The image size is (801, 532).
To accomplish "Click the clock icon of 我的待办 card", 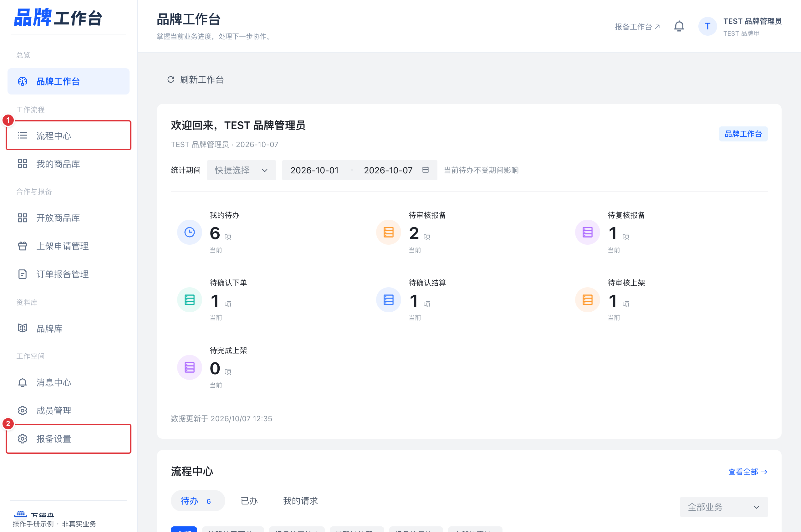I will coord(190,233).
